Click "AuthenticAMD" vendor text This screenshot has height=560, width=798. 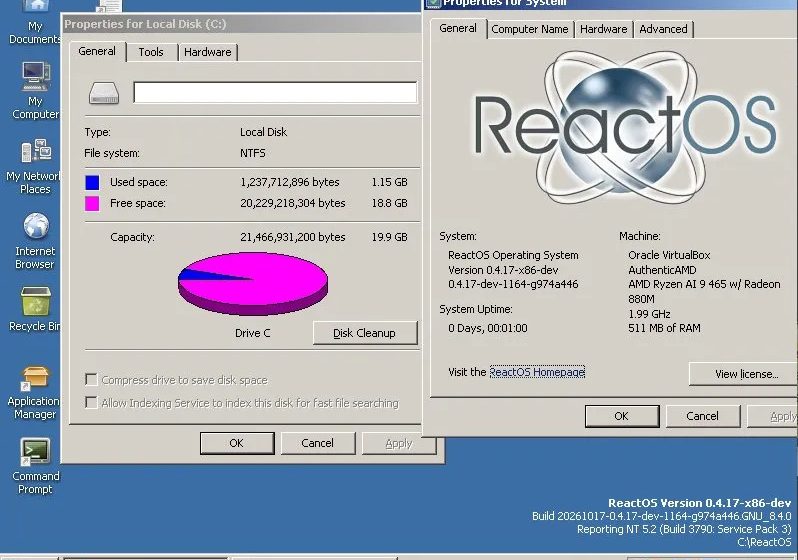[662, 270]
